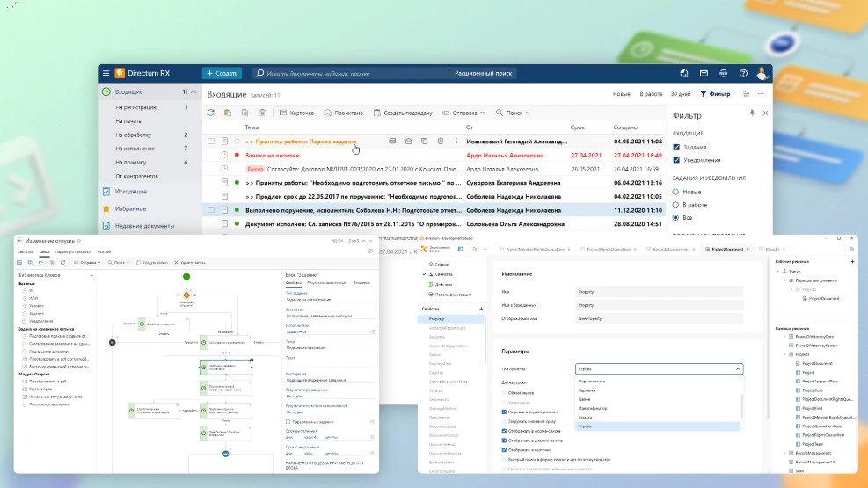Collapse the Библиотека блоков panel
This screenshot has width=868, height=488.
(91, 275)
